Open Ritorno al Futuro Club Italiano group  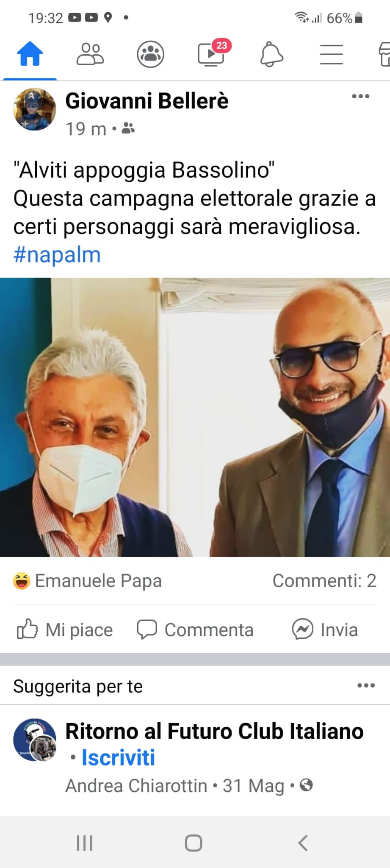tap(214, 731)
